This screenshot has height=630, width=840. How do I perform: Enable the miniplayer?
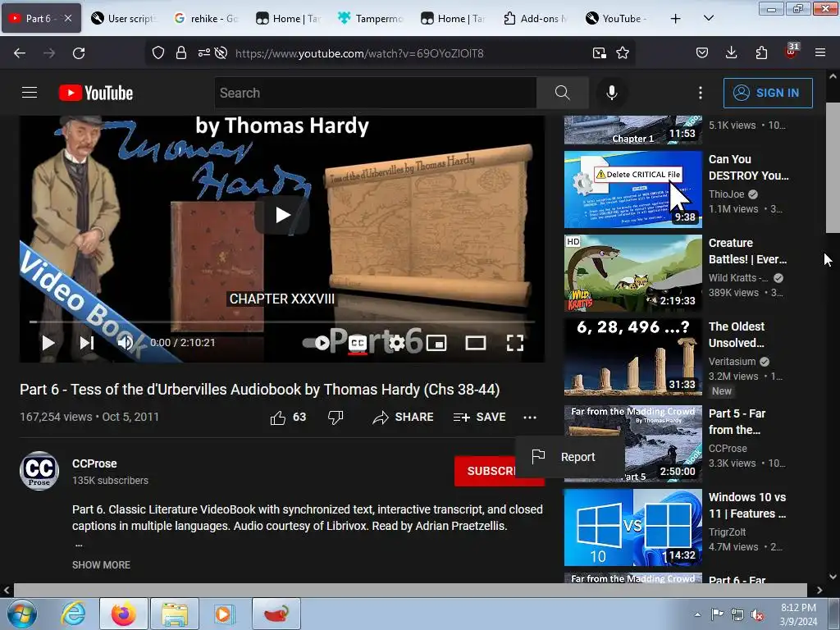[x=436, y=343]
